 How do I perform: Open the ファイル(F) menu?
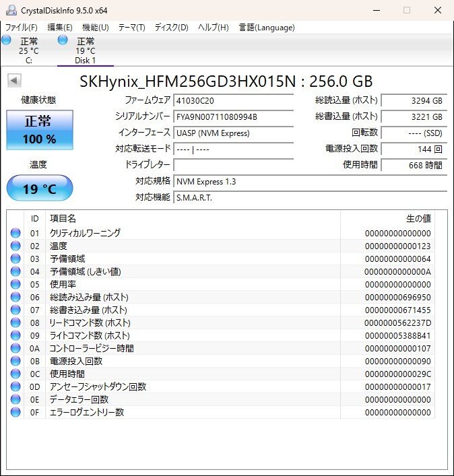tap(21, 28)
